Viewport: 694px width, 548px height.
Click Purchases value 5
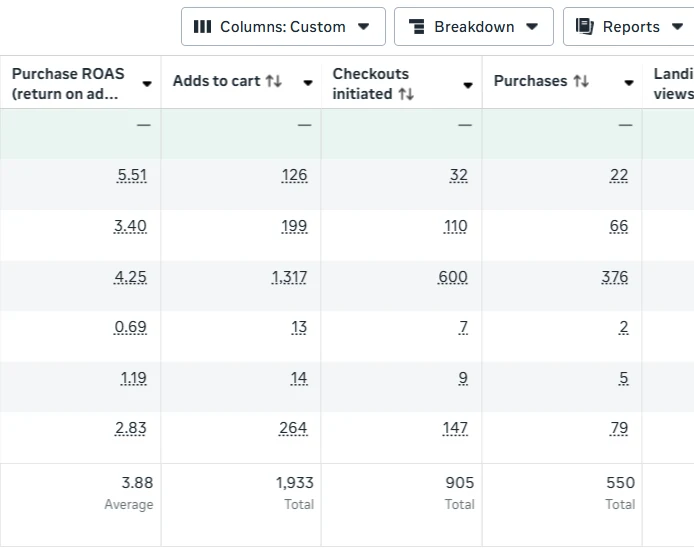point(624,378)
